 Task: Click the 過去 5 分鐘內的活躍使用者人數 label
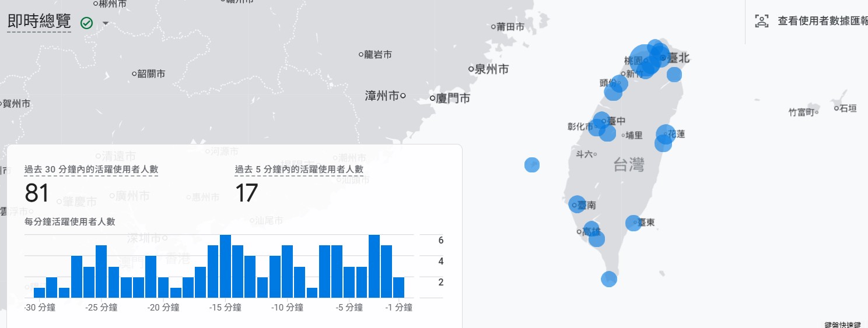click(x=299, y=170)
